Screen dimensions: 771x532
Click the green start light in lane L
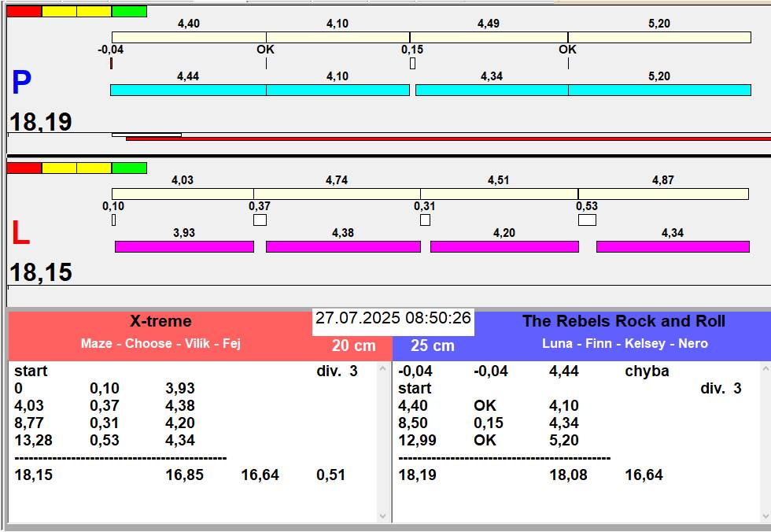point(129,168)
